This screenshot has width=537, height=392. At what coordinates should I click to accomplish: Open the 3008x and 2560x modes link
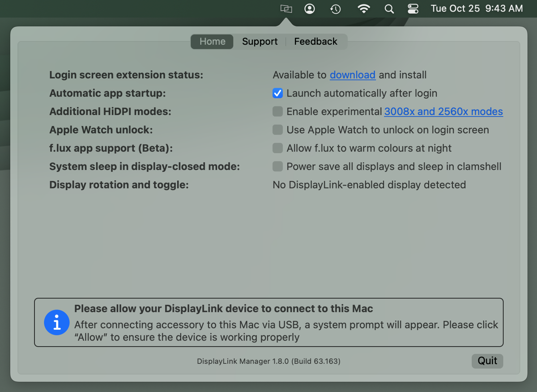pos(443,111)
